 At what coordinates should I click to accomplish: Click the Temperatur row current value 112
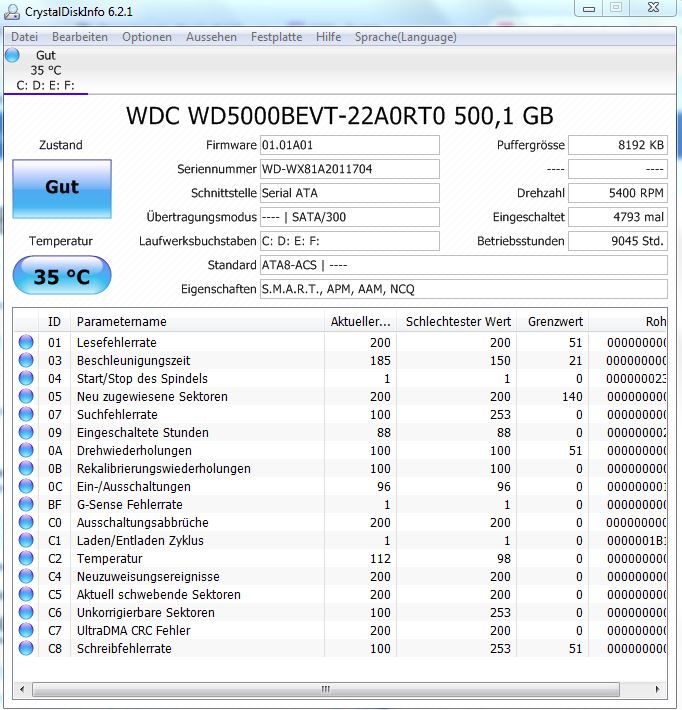380,558
